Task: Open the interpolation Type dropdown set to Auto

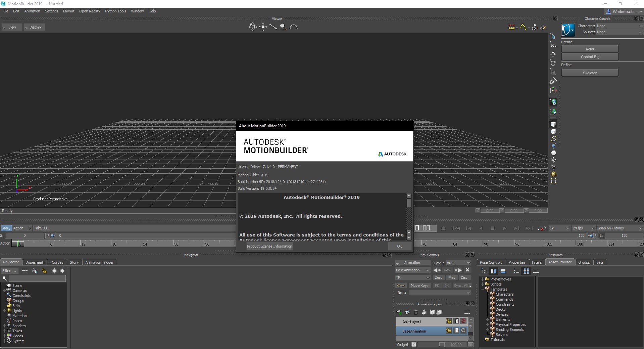Action: pyautogui.click(x=458, y=263)
